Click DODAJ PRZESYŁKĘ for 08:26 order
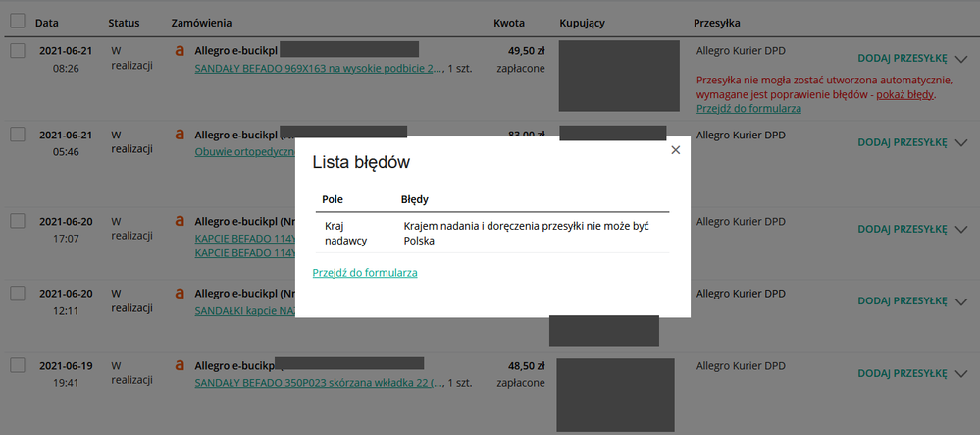Viewport: 980px width, 435px height. 903,59
